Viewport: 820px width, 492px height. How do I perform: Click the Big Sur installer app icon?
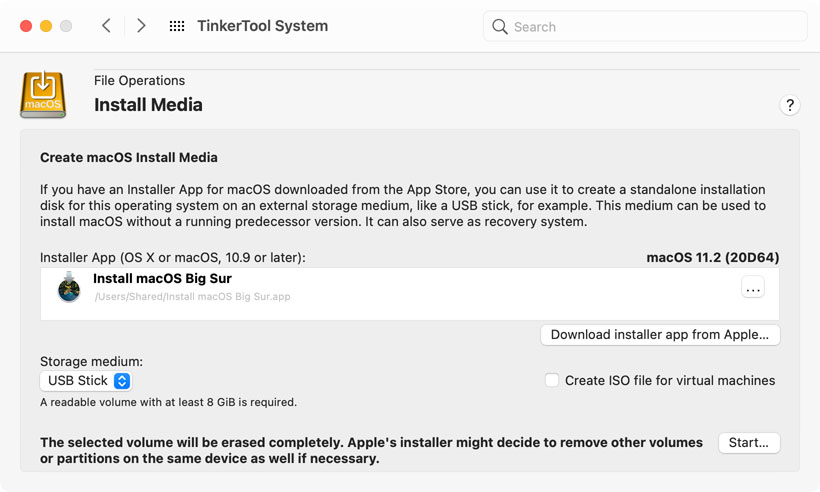[x=69, y=287]
